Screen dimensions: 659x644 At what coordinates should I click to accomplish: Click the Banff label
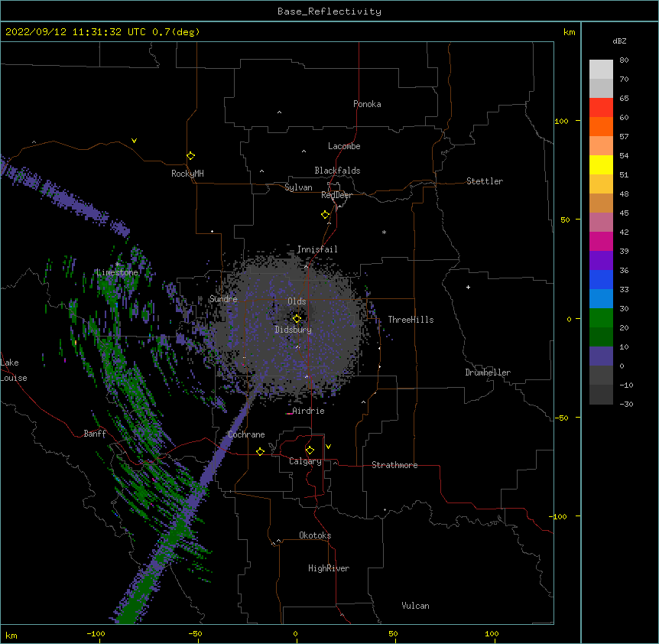pos(95,434)
